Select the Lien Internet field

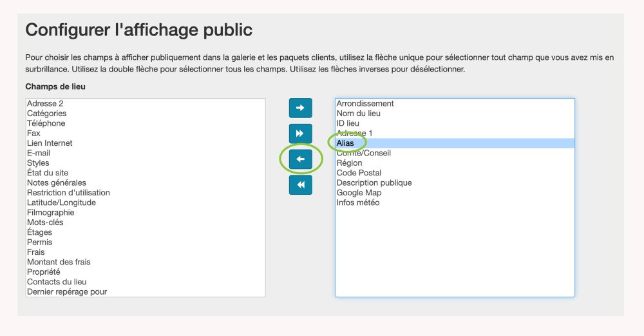tap(50, 143)
